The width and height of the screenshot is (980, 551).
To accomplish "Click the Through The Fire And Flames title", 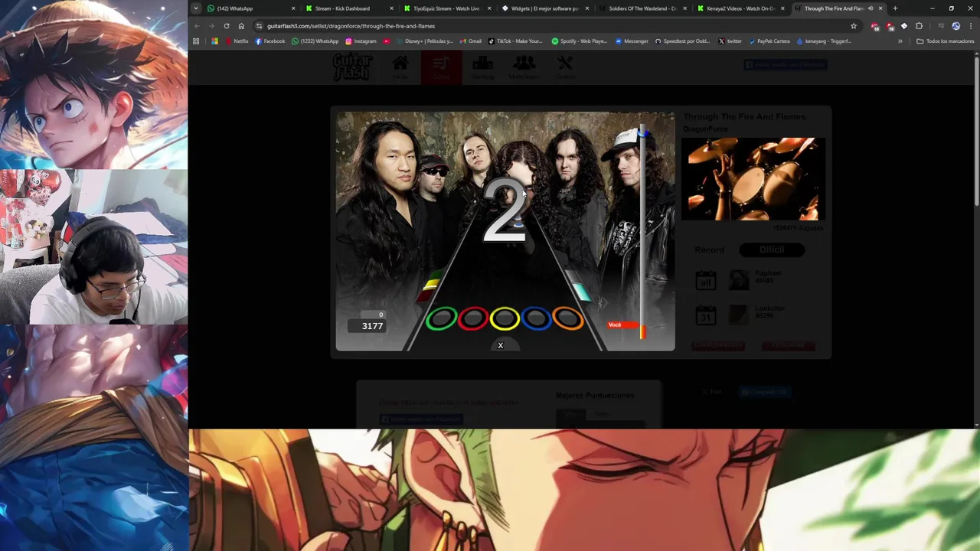I will pyautogui.click(x=744, y=116).
